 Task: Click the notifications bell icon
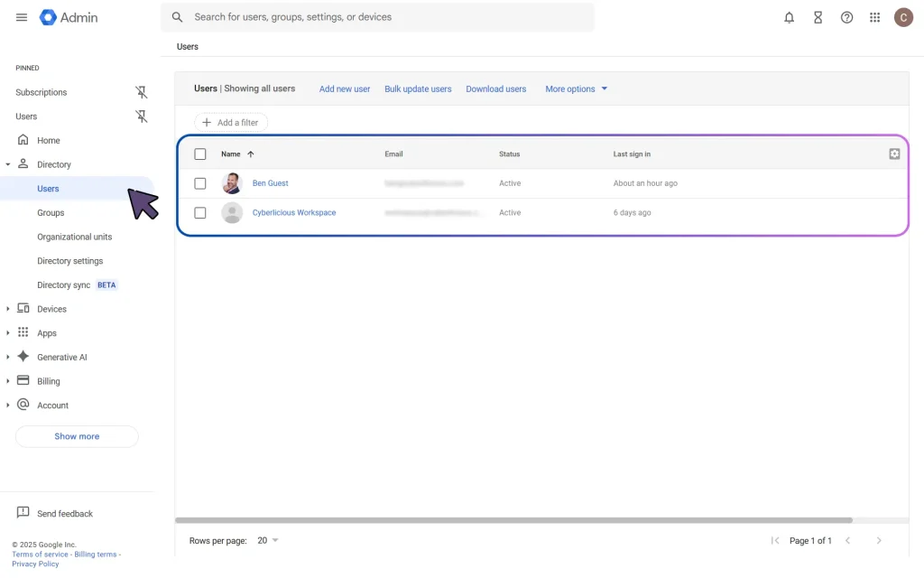tap(790, 17)
